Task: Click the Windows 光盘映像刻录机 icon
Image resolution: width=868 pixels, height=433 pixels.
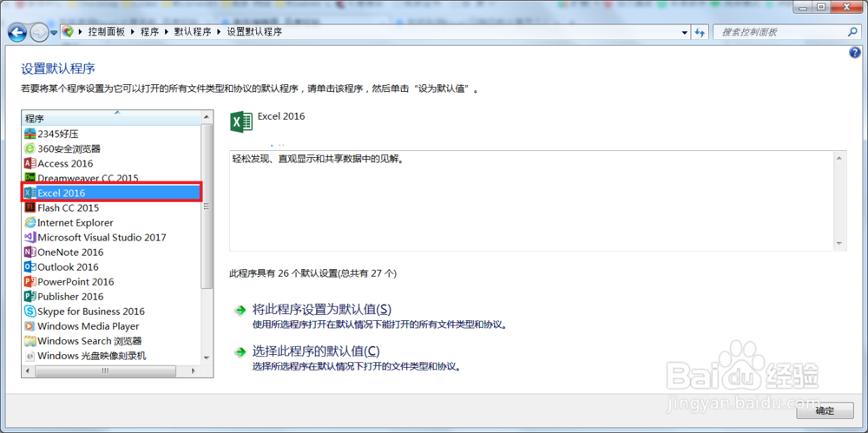Action: pos(30,356)
